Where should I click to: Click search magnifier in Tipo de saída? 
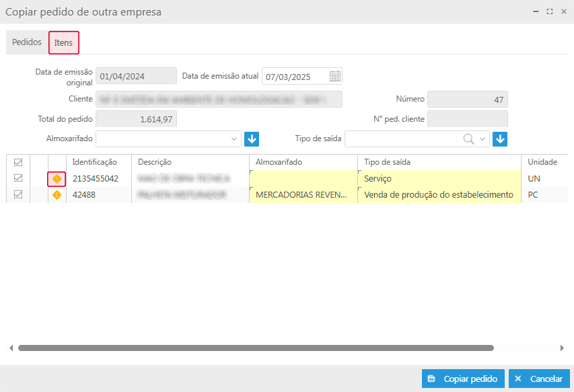pyautogui.click(x=468, y=139)
